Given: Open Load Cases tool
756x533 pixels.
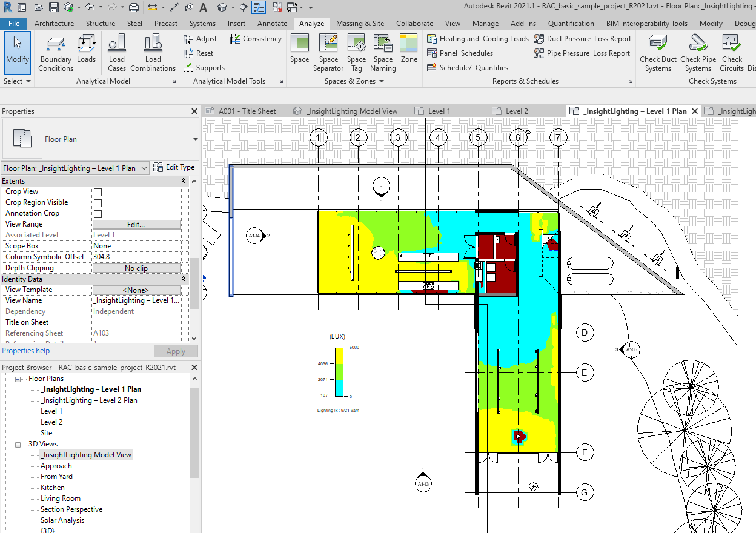Looking at the screenshot, I should [117, 53].
